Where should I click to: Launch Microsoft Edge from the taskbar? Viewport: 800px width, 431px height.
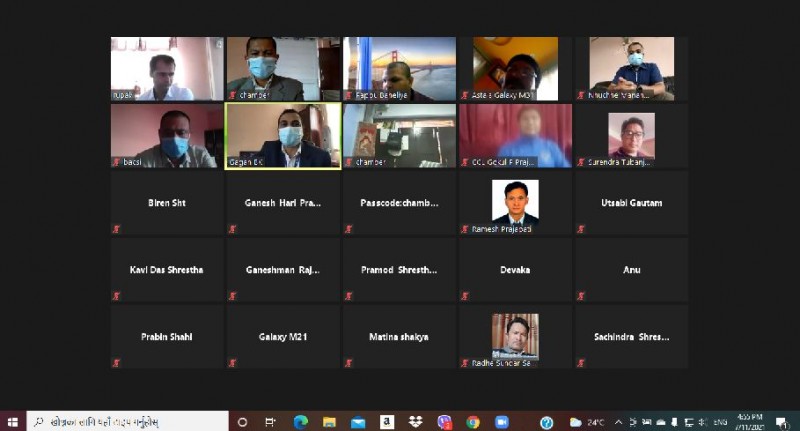click(300, 422)
